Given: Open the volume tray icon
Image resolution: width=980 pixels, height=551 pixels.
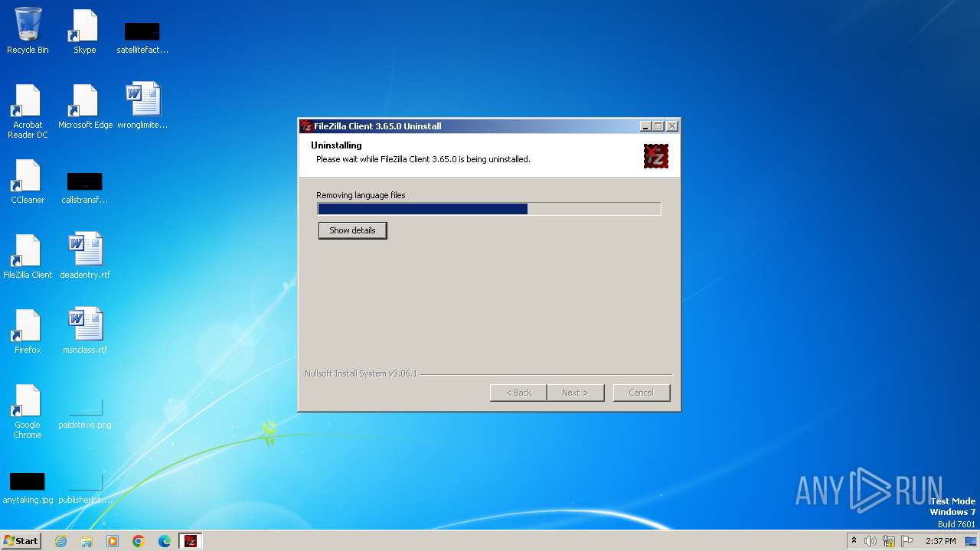Looking at the screenshot, I should 871,541.
